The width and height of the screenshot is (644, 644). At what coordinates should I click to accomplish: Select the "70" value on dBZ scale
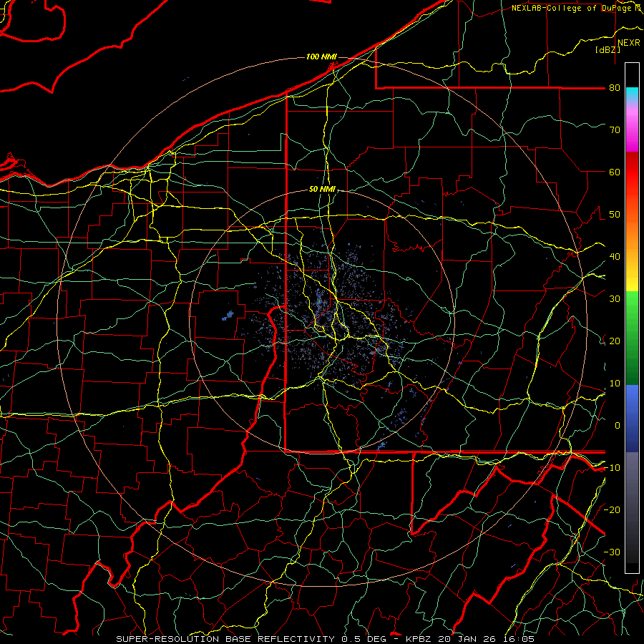[x=615, y=130]
